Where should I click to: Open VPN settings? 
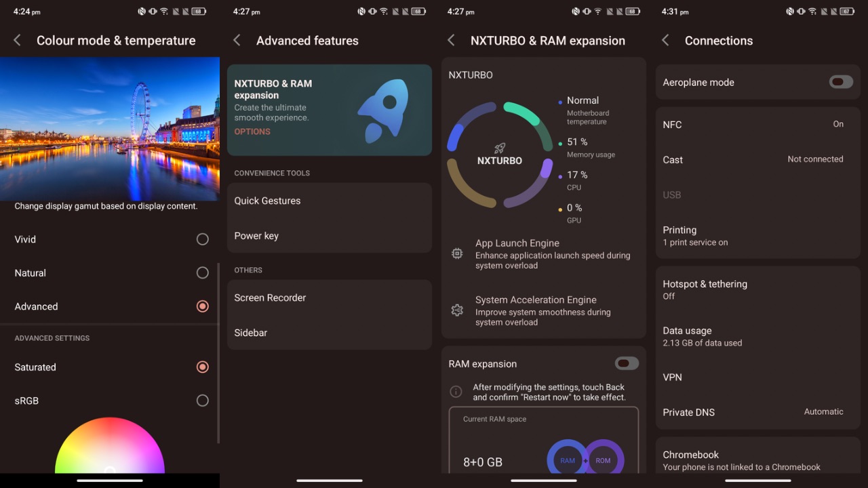(x=758, y=378)
